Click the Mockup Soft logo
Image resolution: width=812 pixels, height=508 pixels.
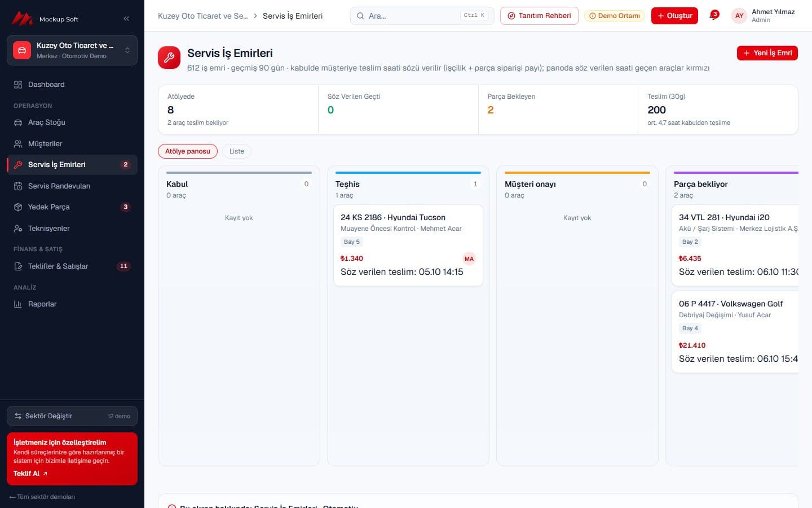[45, 19]
